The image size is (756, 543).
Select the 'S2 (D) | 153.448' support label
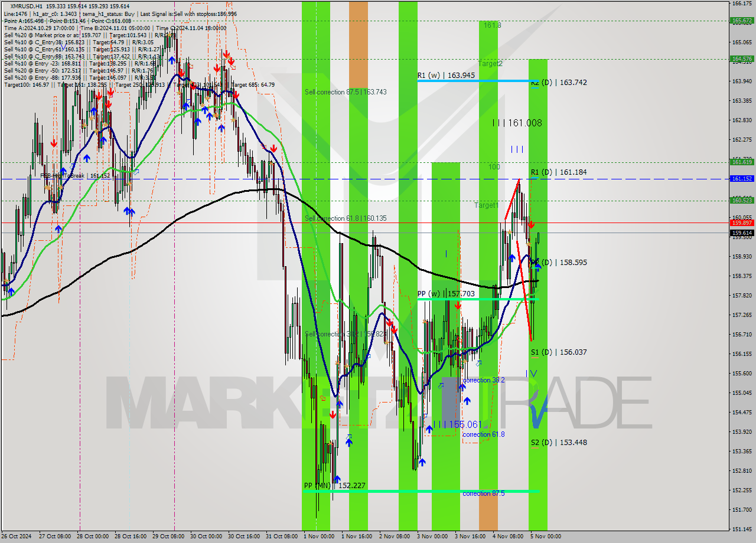click(559, 443)
